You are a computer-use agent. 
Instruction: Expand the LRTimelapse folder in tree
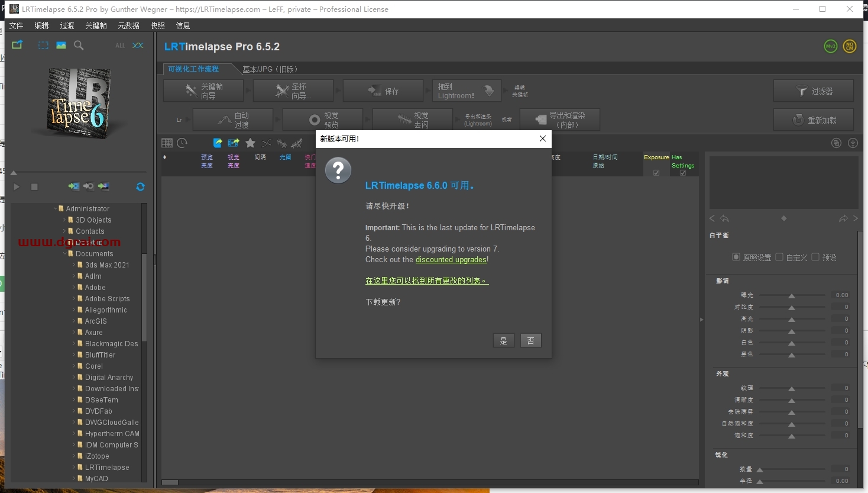75,468
